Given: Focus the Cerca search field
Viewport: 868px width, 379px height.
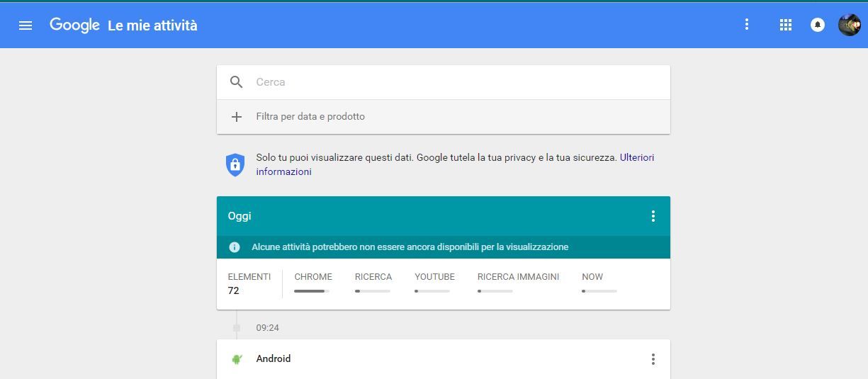Looking at the screenshot, I should [444, 82].
